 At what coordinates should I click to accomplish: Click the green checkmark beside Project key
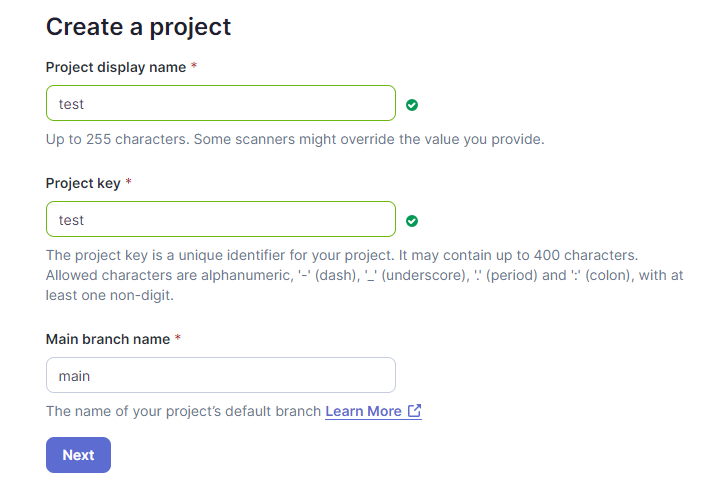click(x=412, y=221)
